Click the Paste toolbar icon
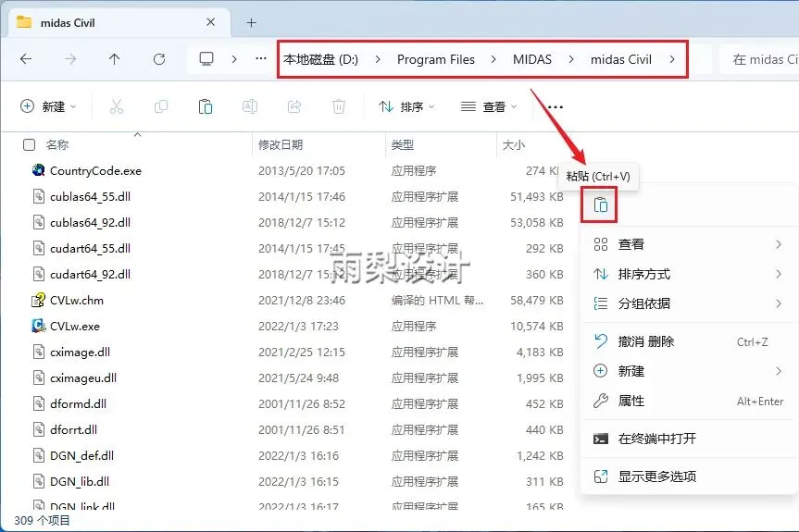The height and width of the screenshot is (532, 799). click(206, 106)
